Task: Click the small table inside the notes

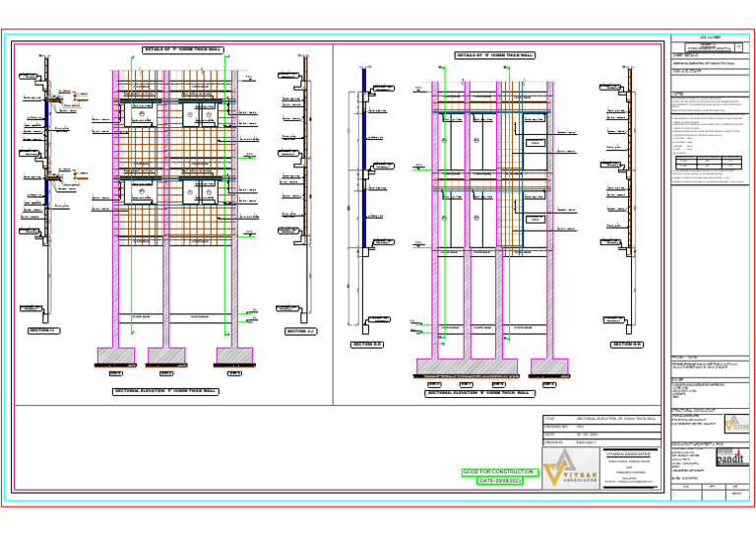Action: [x=709, y=163]
